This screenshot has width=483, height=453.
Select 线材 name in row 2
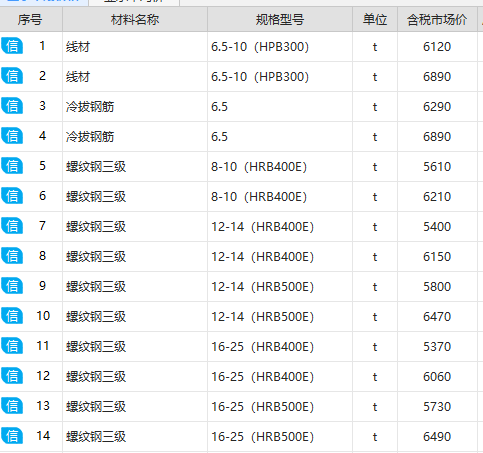coord(78,77)
